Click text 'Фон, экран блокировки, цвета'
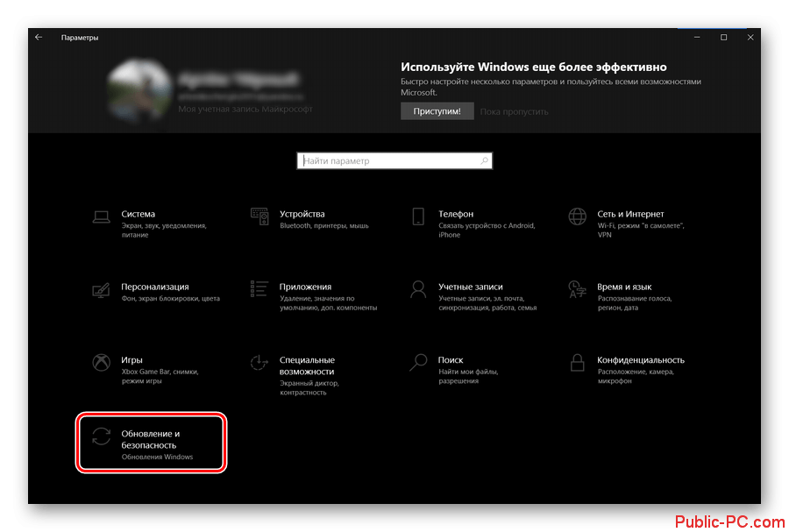The height and width of the screenshot is (532, 789). [171, 299]
